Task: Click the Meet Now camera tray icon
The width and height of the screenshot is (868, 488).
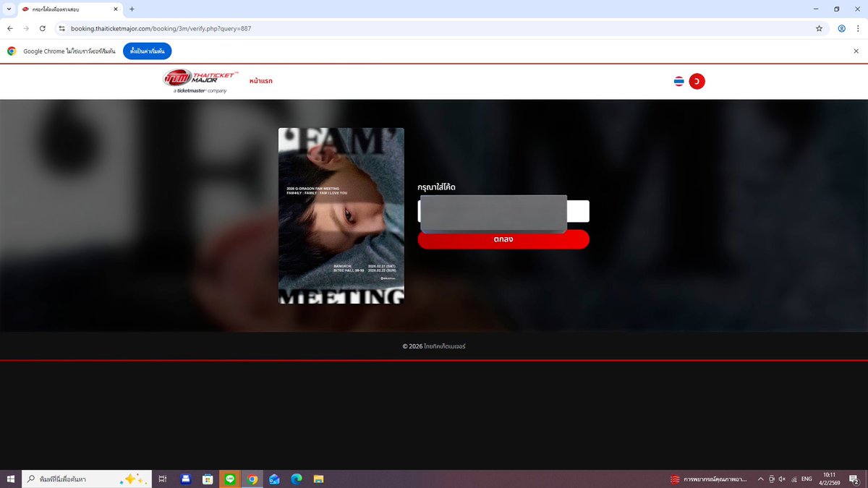Action: 772,479
